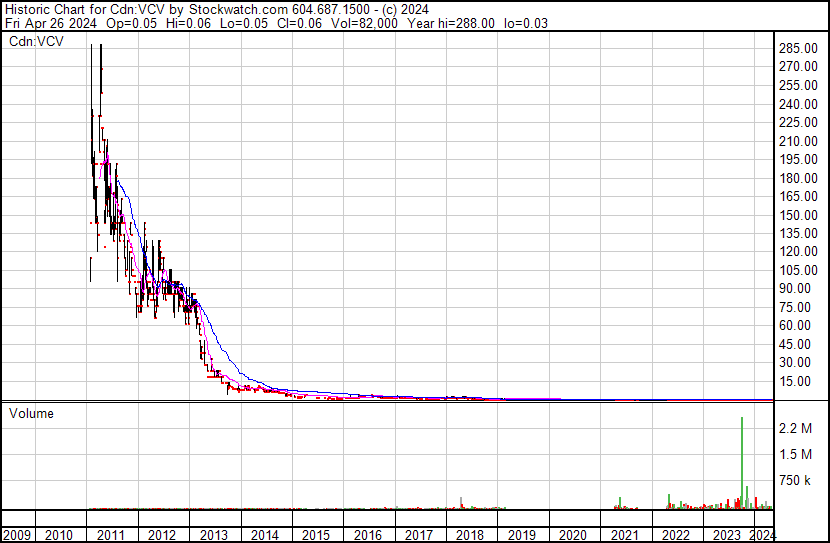Click the Volume panel label
Screen dimensions: 830x543
pos(31,413)
